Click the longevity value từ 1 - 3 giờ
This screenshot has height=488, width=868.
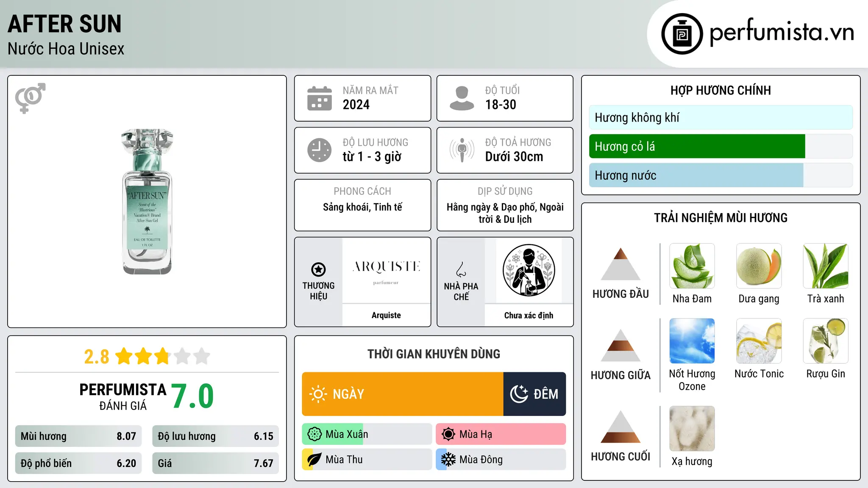pos(372,157)
